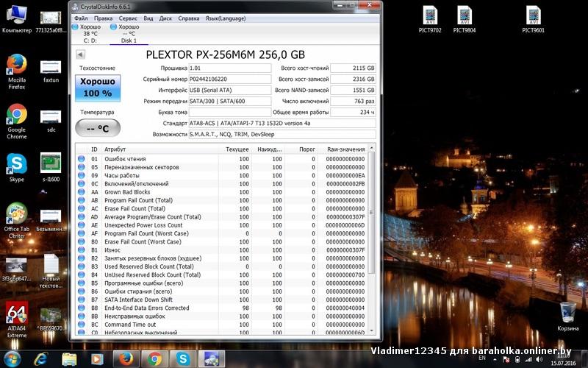This screenshot has height=368, width=588.
Task: Click the temperature -- °C button
Action: 97,128
